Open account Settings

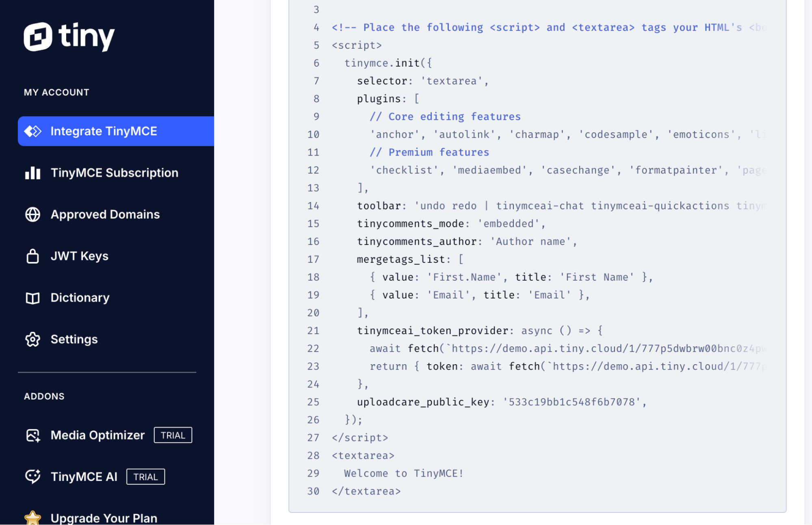point(74,339)
